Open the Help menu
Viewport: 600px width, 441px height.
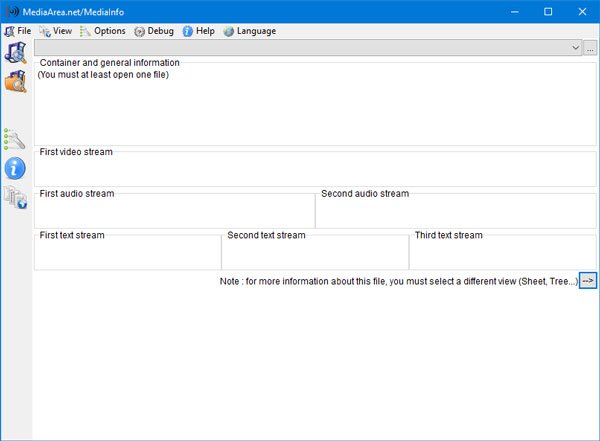(x=199, y=31)
